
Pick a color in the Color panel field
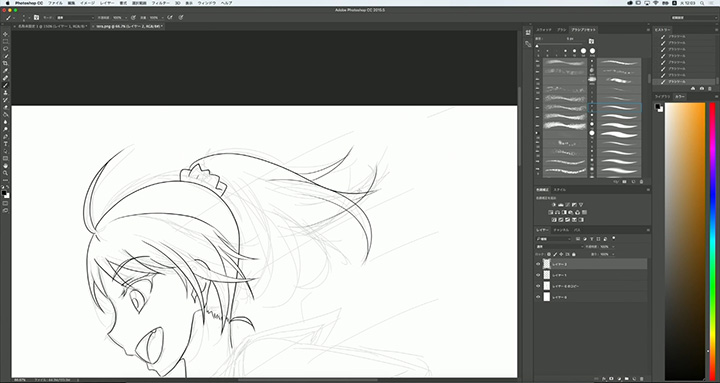[685, 241]
